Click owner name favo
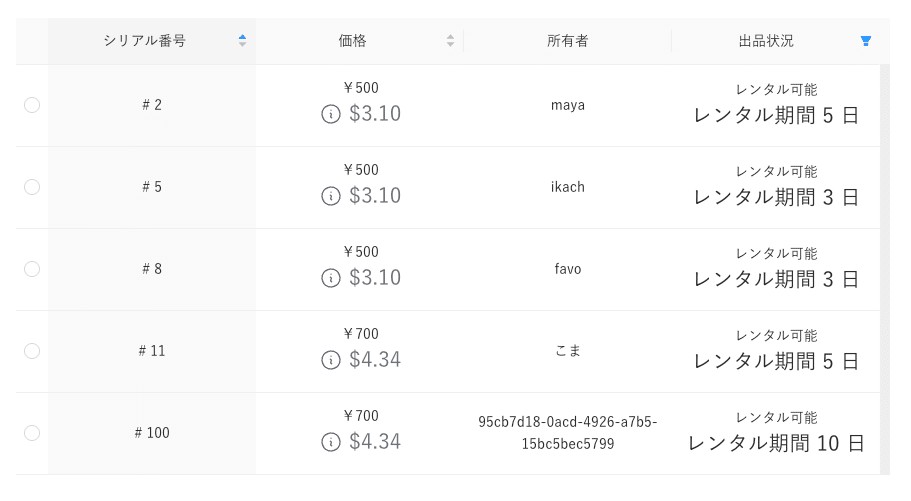The width and height of the screenshot is (911, 501). [x=568, y=269]
